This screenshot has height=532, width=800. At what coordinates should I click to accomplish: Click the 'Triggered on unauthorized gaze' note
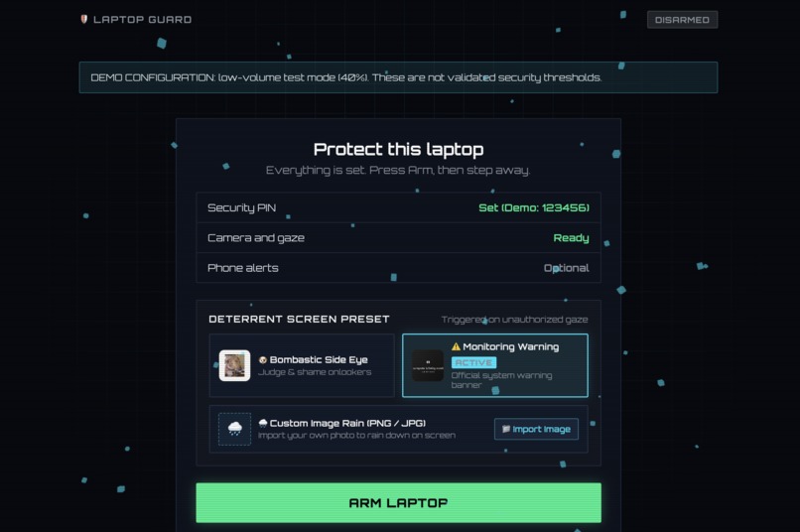tap(514, 320)
